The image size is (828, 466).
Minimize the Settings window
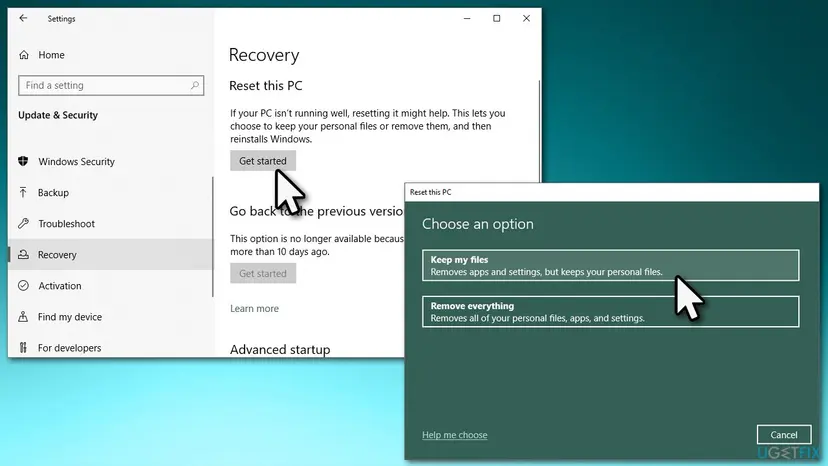click(x=467, y=18)
